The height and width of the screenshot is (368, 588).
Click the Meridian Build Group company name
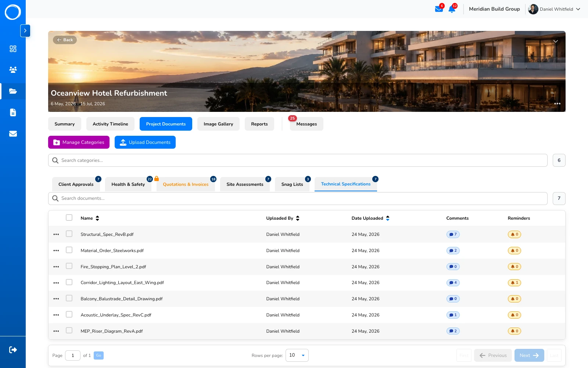click(x=494, y=9)
